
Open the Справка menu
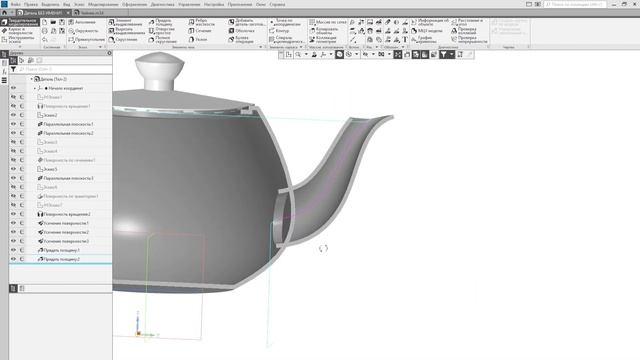point(278,4)
